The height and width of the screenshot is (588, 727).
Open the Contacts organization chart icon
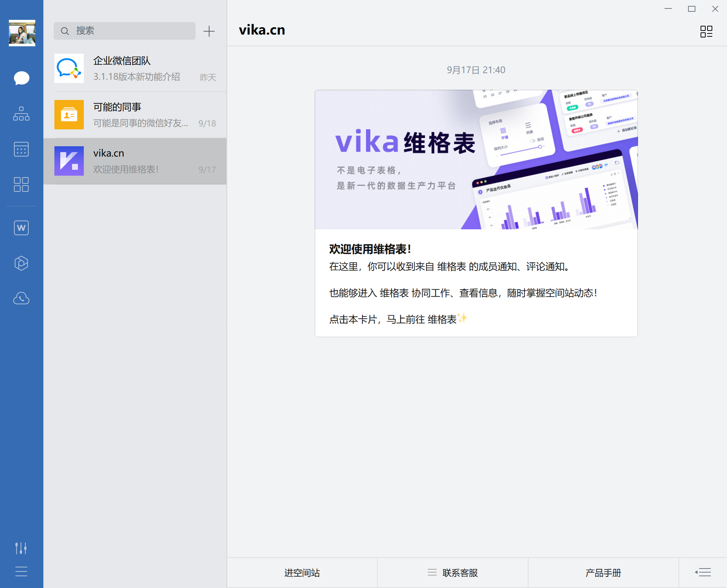pos(21,114)
